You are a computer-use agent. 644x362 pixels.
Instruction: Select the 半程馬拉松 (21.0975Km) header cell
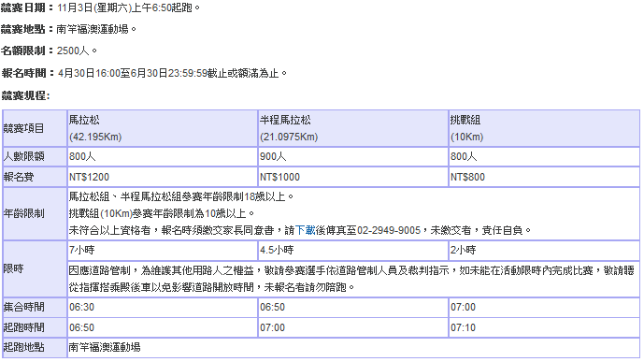pos(352,128)
